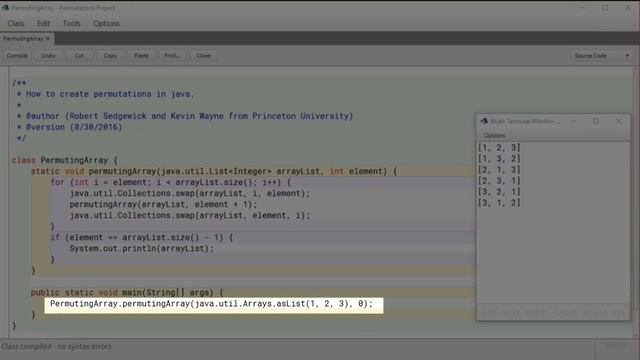Click the Close toolbar button
Viewport: 640px width, 360px height.
[x=203, y=56]
